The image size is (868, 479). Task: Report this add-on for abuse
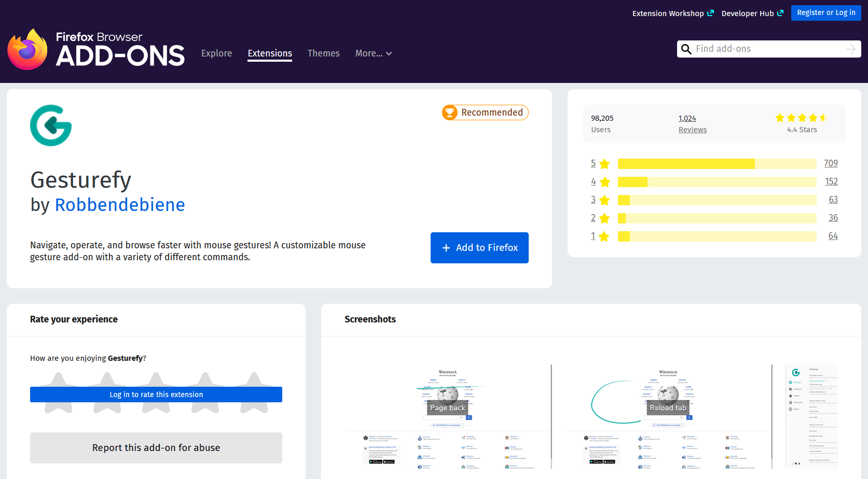pos(156,448)
